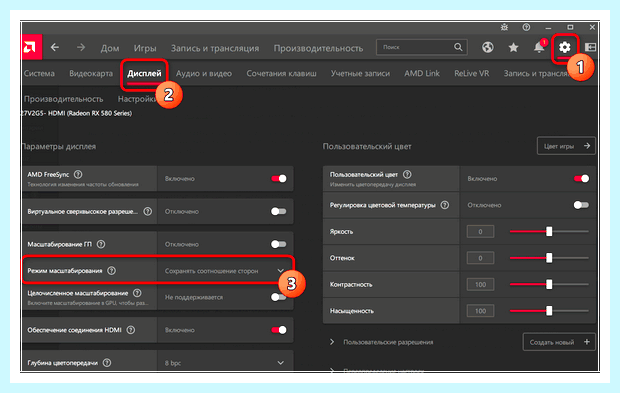Viewport: 620px width, 393px height.
Task: Select display 27V2G5 HDMI Radeon RX 580
Action: pos(77,113)
